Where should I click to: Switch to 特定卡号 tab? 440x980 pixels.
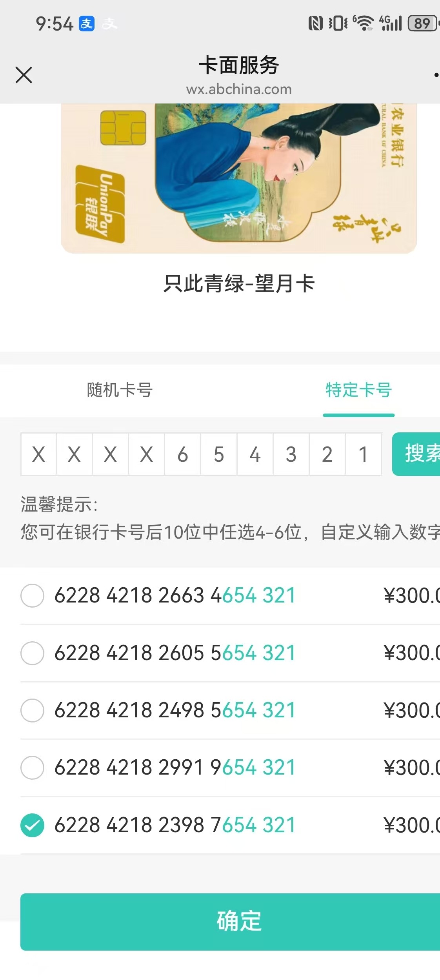359,390
